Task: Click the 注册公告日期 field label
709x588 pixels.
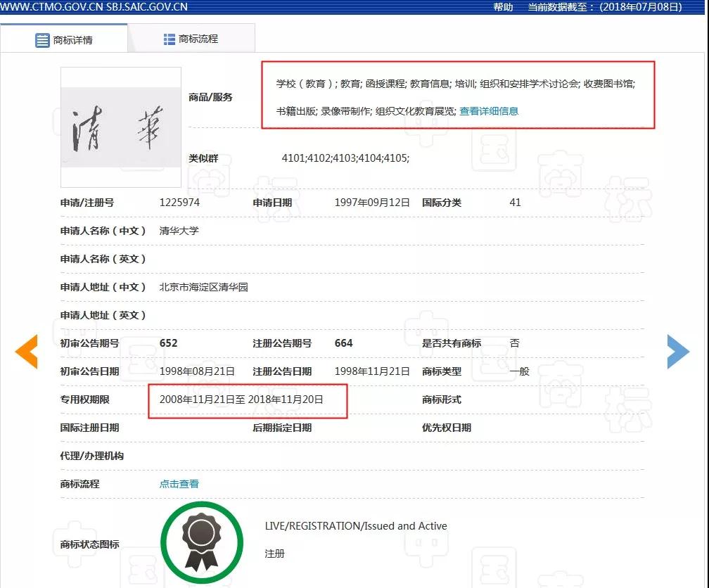Action: pyautogui.click(x=282, y=371)
